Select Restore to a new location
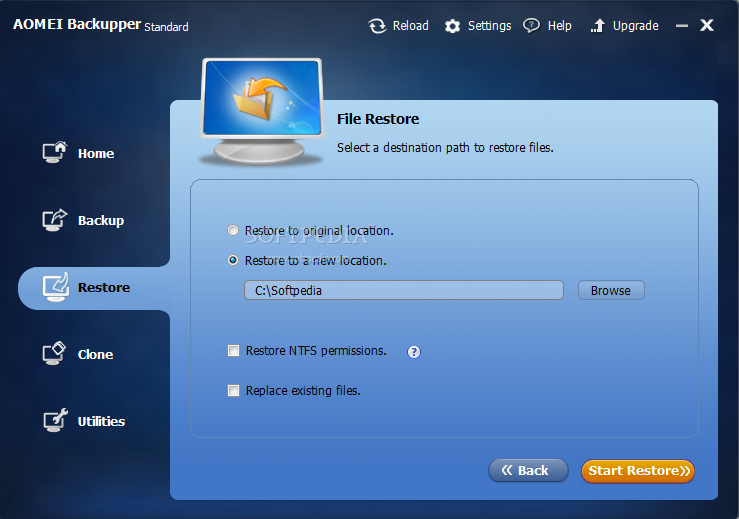 [233, 260]
